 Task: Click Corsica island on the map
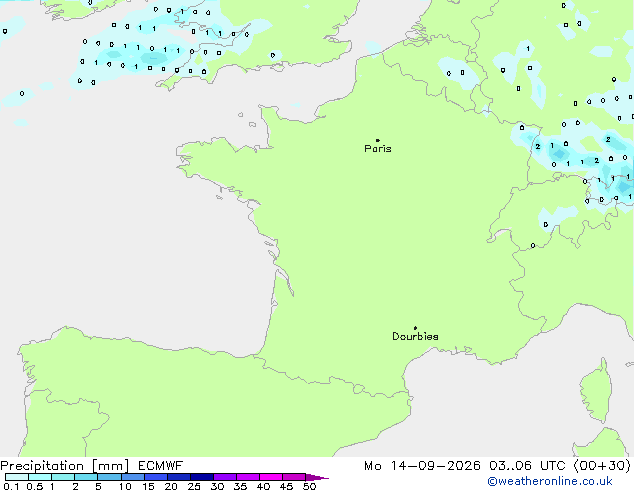(x=596, y=392)
